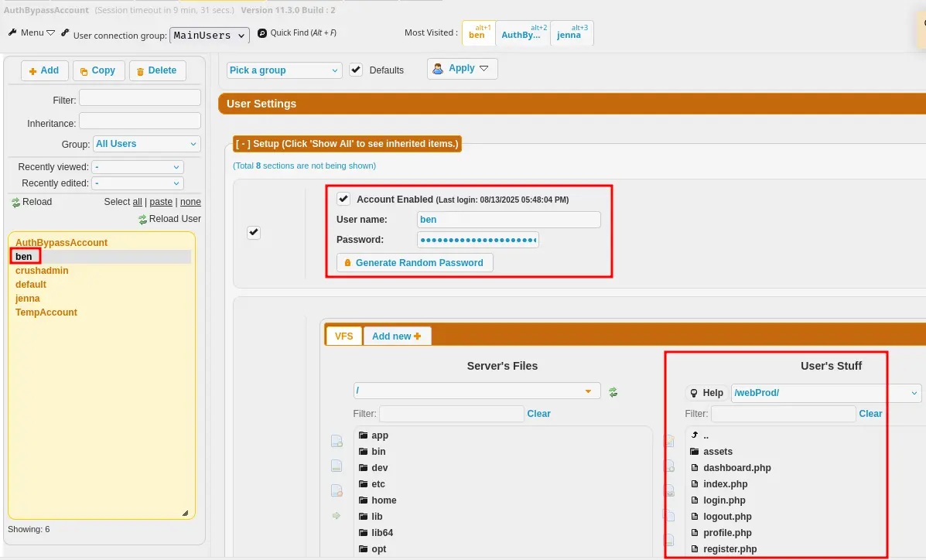Open the main Menu
Image resolution: width=926 pixels, height=560 pixels.
(x=32, y=33)
